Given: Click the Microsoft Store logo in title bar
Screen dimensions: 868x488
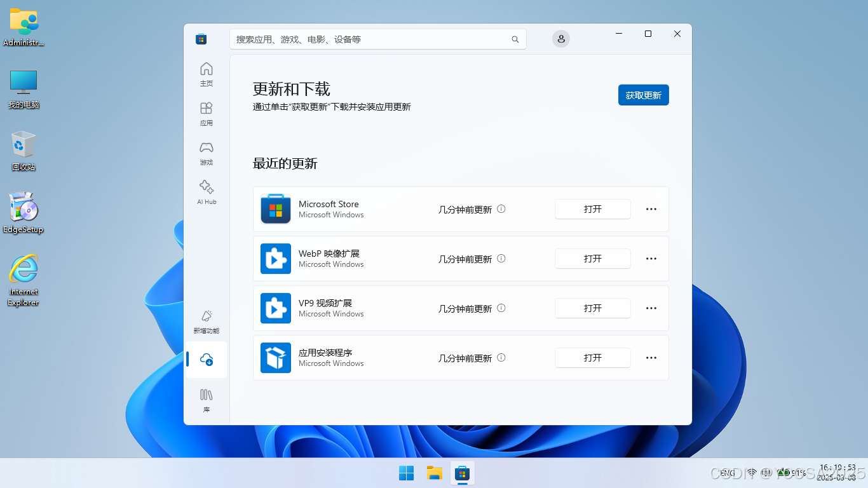Looking at the screenshot, I should (201, 39).
